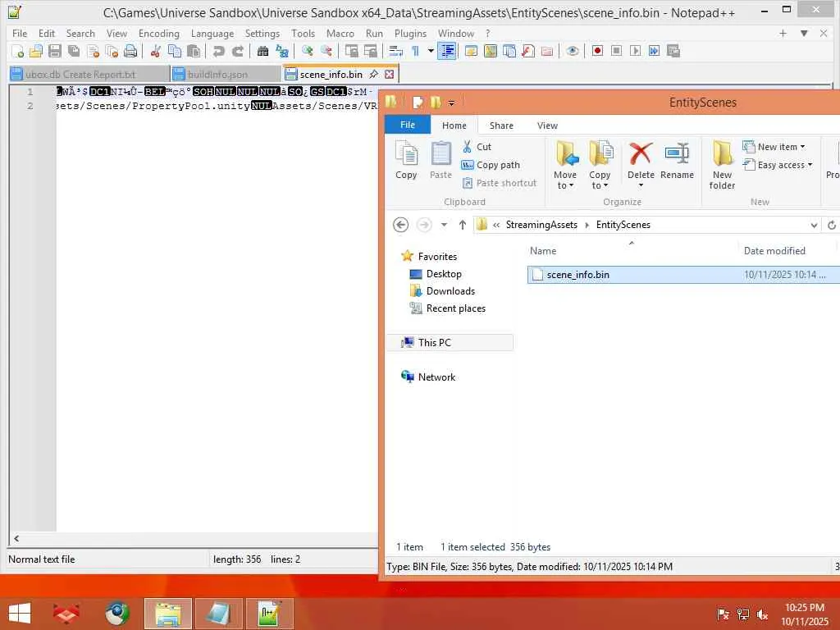
Task: Open the Replace toolbar icon
Action: point(282,51)
